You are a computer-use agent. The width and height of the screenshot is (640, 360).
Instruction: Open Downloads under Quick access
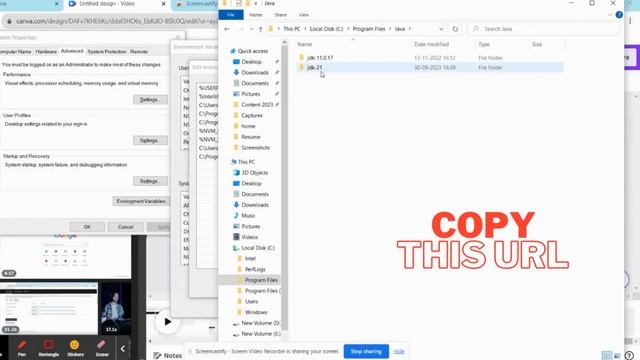click(255, 72)
